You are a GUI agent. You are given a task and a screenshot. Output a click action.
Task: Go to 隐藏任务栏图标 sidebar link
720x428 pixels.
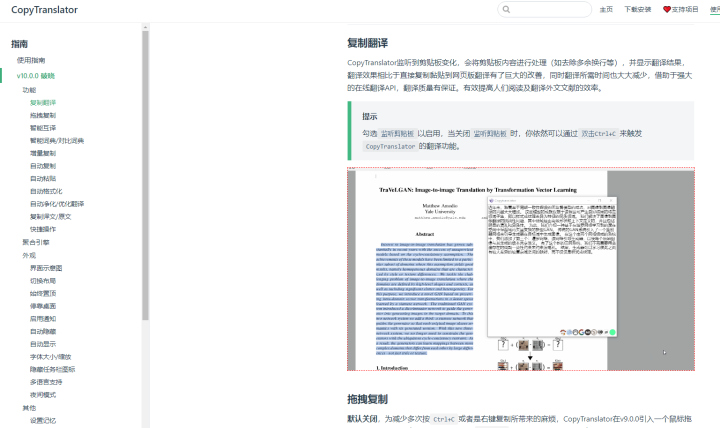click(x=52, y=369)
